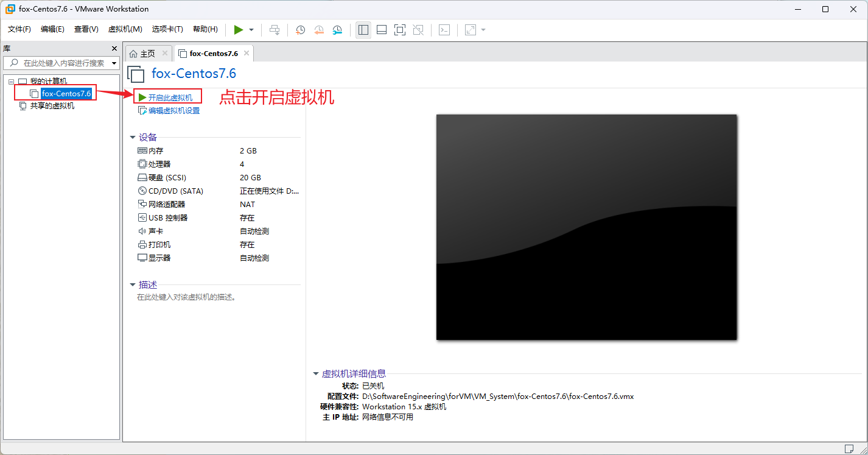Click the description field 在此处键入对该虚拟机的描述
Viewport: 868px width, 455px height.
click(186, 297)
